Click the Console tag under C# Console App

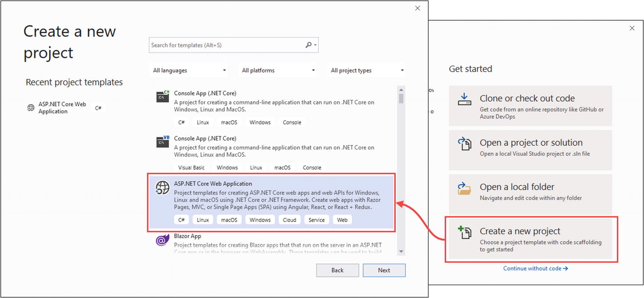coord(292,122)
